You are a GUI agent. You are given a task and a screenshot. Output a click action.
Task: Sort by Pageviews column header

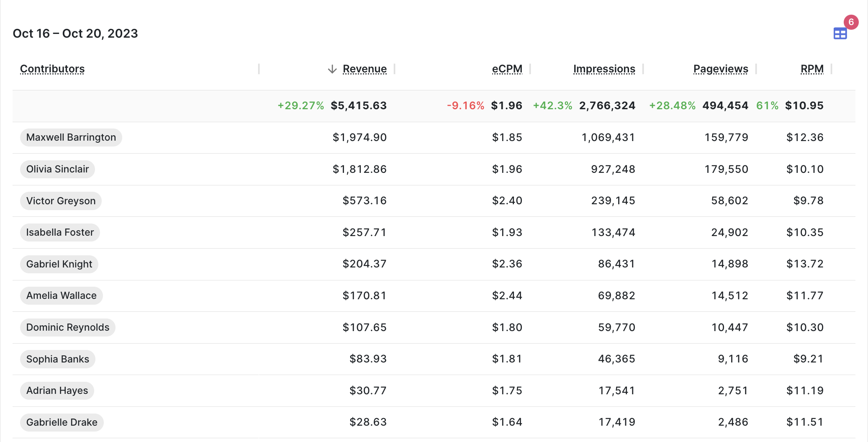click(721, 69)
